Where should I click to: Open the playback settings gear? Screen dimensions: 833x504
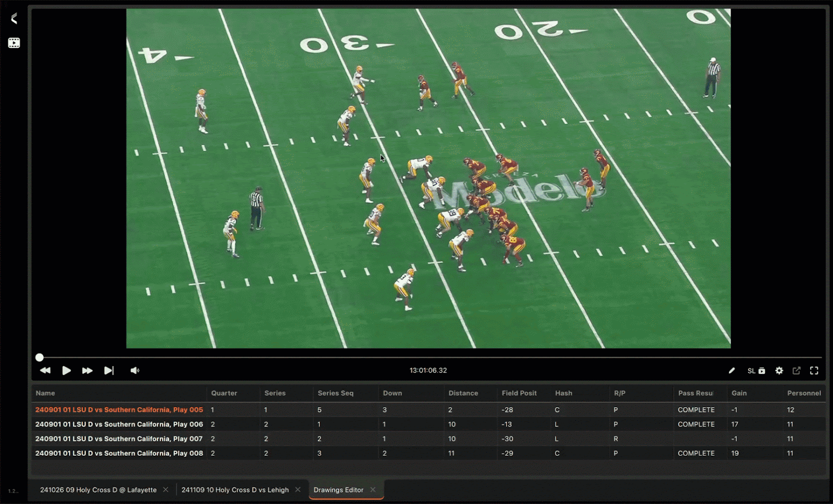[x=779, y=370]
